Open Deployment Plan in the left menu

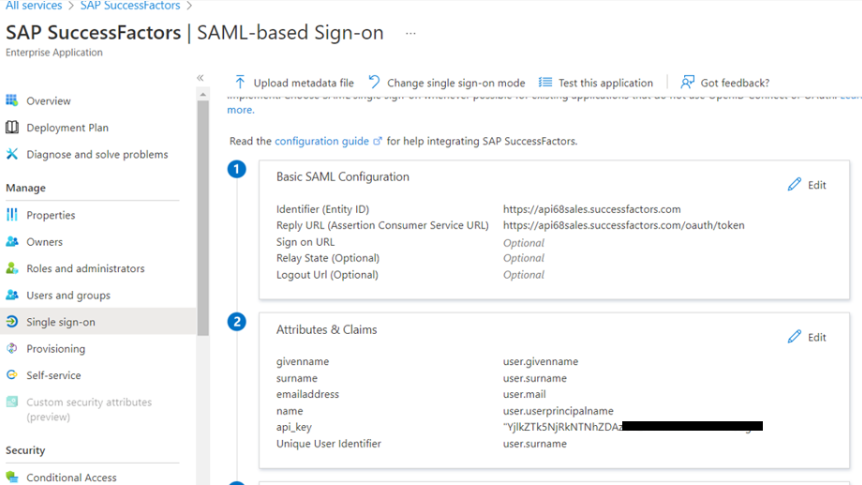click(68, 128)
